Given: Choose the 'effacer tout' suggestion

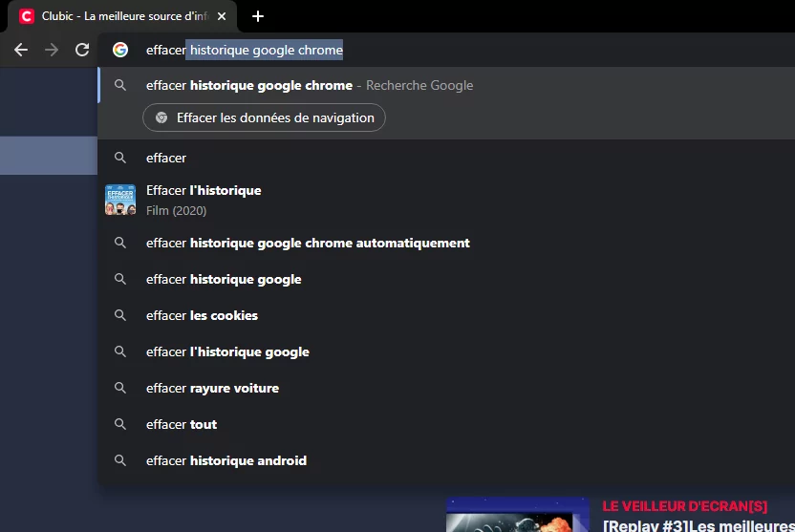Looking at the screenshot, I should pyautogui.click(x=446, y=424).
